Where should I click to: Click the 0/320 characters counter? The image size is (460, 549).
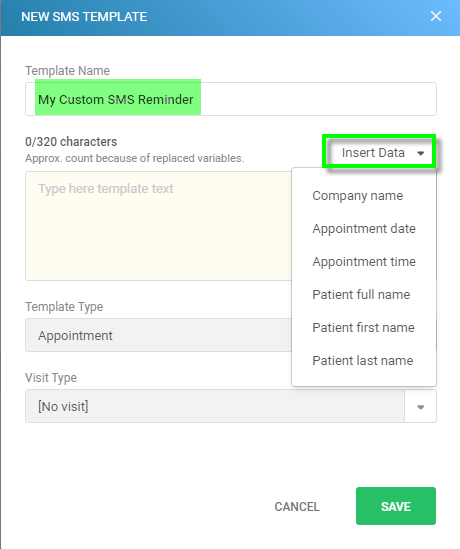tap(71, 141)
